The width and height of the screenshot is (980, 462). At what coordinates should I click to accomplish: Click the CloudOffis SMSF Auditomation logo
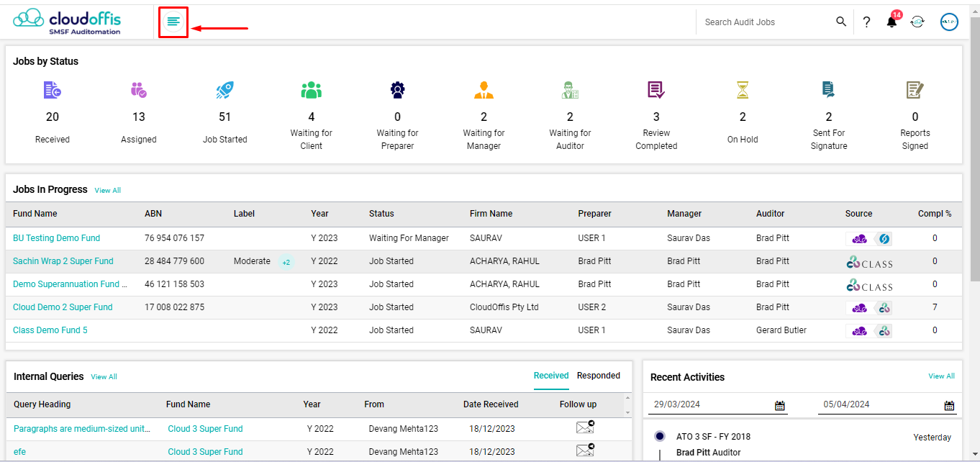click(68, 22)
